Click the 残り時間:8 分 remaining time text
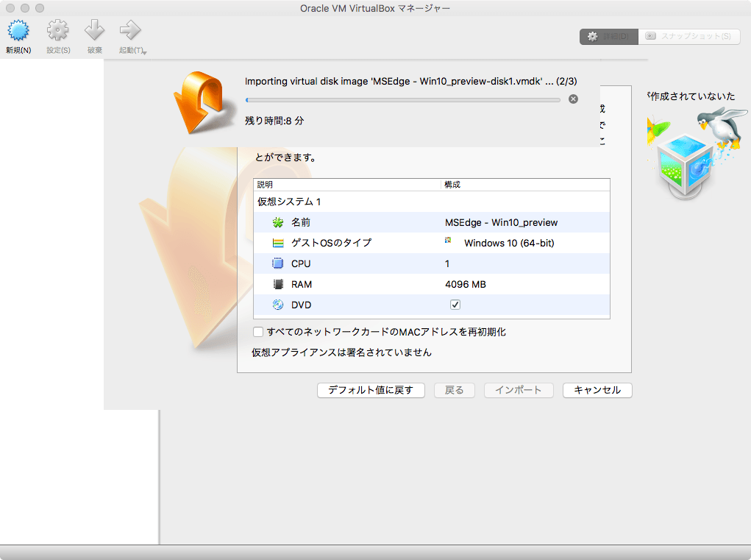The image size is (751, 560). click(x=274, y=121)
